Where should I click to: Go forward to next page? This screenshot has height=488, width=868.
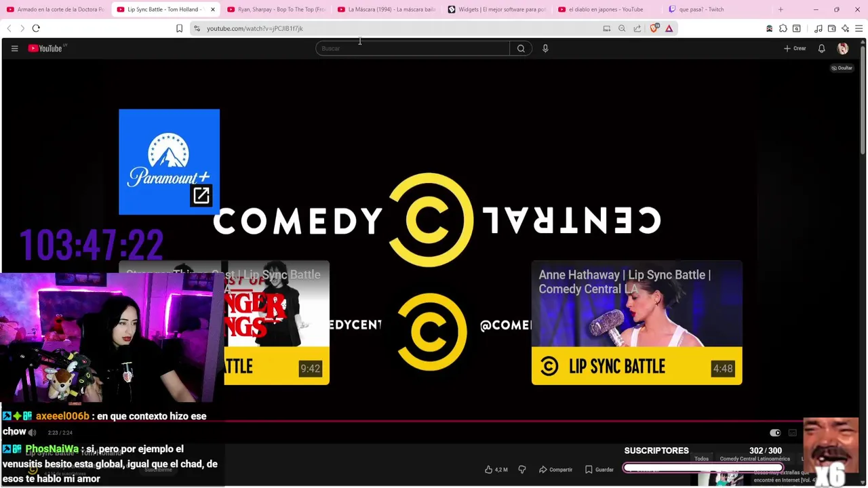[22, 28]
